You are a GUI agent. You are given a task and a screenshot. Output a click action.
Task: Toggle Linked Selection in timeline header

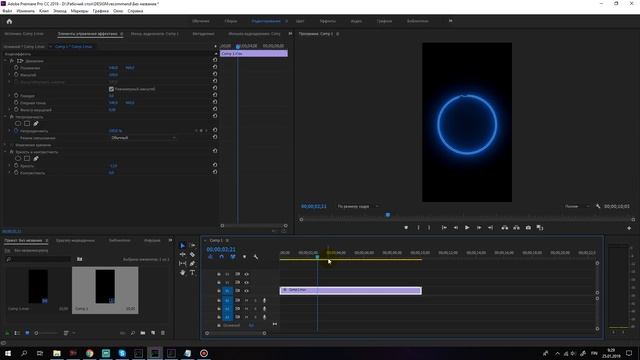coord(233,257)
